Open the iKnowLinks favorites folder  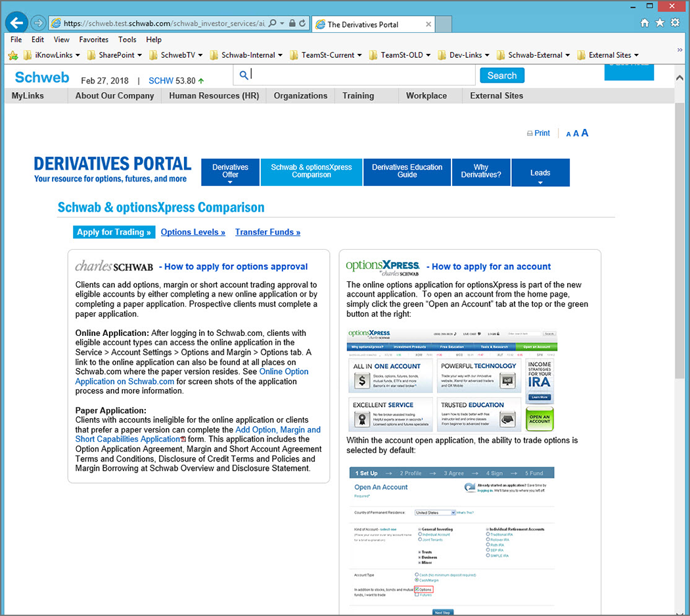(x=52, y=55)
